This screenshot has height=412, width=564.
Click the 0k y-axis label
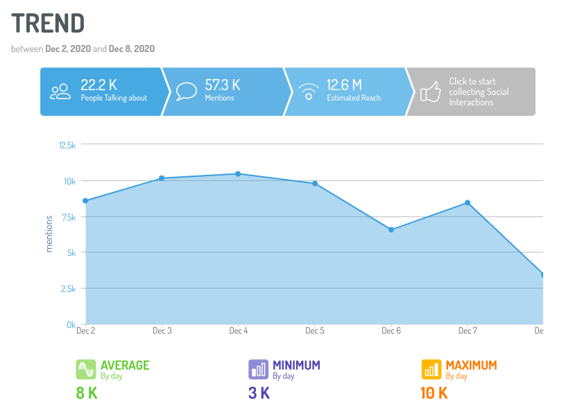click(71, 325)
